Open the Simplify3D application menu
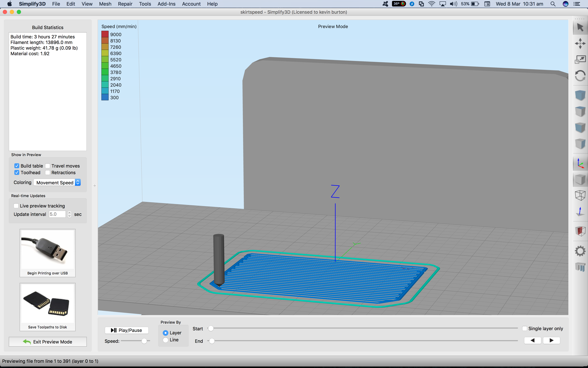This screenshot has height=368, width=588. (x=32, y=4)
